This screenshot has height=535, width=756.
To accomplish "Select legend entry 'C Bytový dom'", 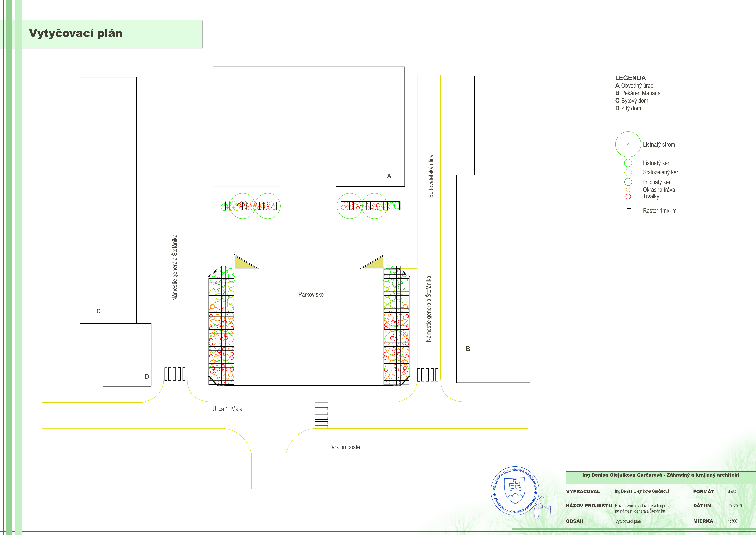I will tap(632, 101).
